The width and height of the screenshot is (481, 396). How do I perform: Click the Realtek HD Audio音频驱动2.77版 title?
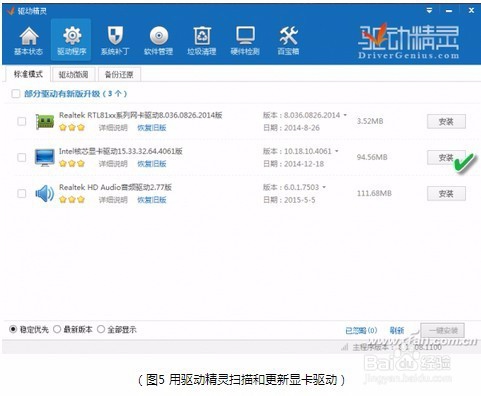tap(115, 187)
